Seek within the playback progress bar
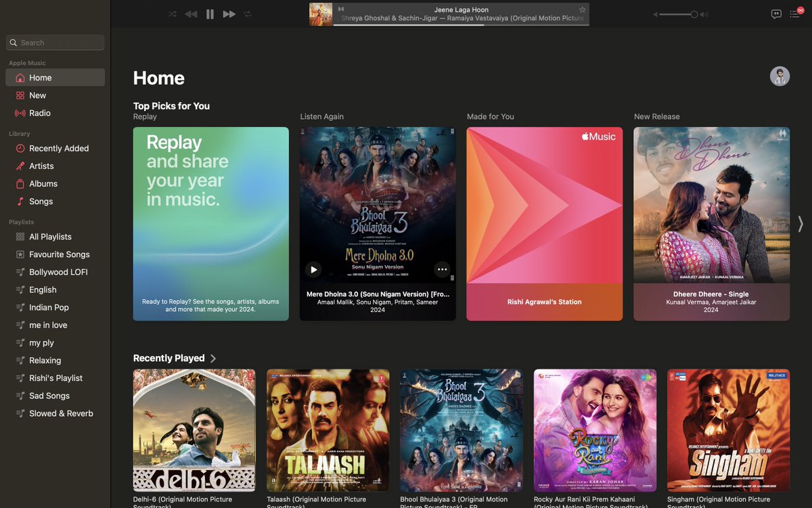The height and width of the screenshot is (508, 812). (461, 25)
